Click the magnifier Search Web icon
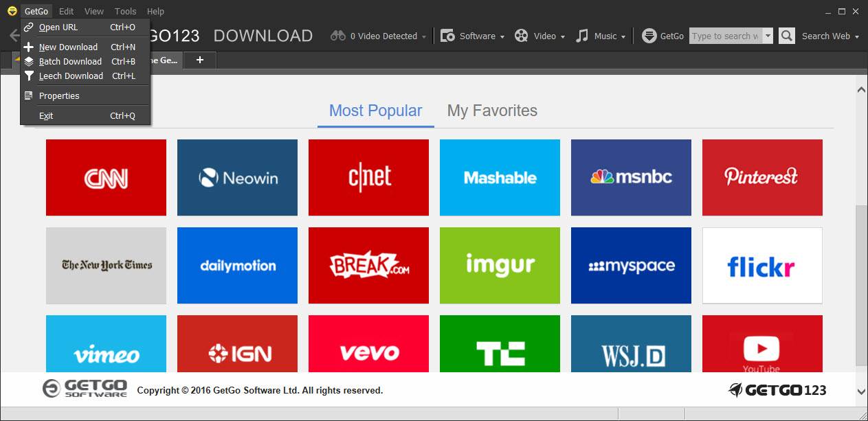The width and height of the screenshot is (868, 421). point(787,36)
